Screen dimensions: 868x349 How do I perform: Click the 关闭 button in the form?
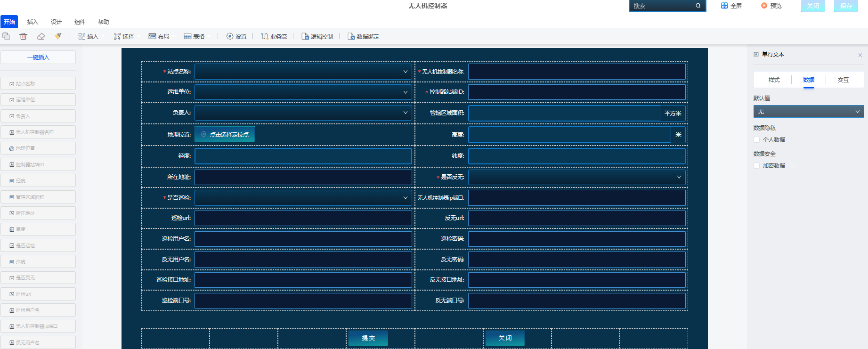pyautogui.click(x=505, y=338)
